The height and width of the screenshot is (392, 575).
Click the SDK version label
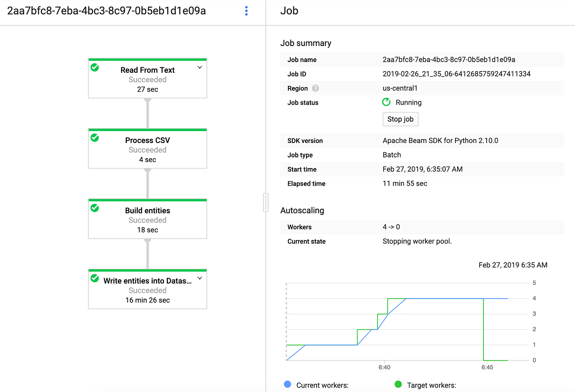[x=305, y=141]
